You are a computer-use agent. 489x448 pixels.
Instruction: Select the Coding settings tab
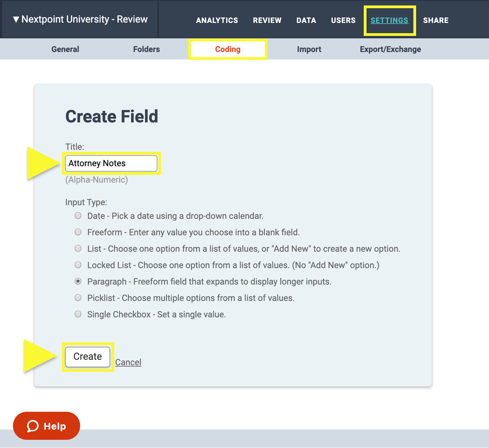(228, 49)
